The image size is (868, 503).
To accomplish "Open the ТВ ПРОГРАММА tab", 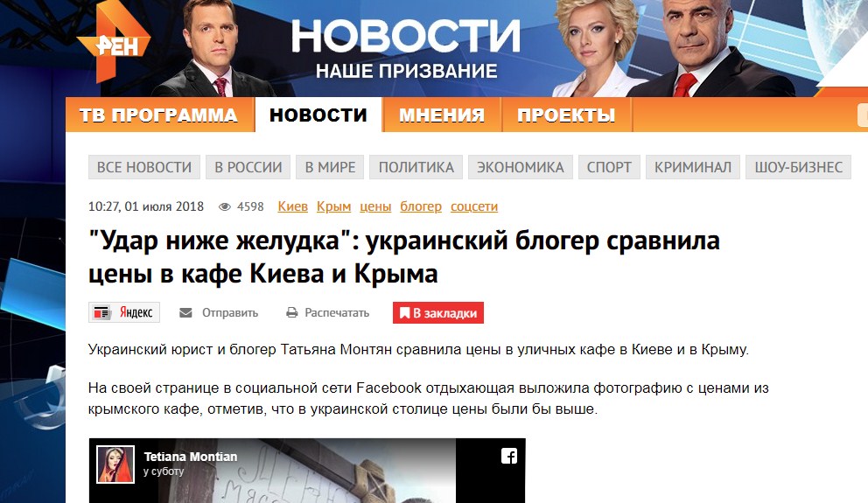I will [x=158, y=115].
